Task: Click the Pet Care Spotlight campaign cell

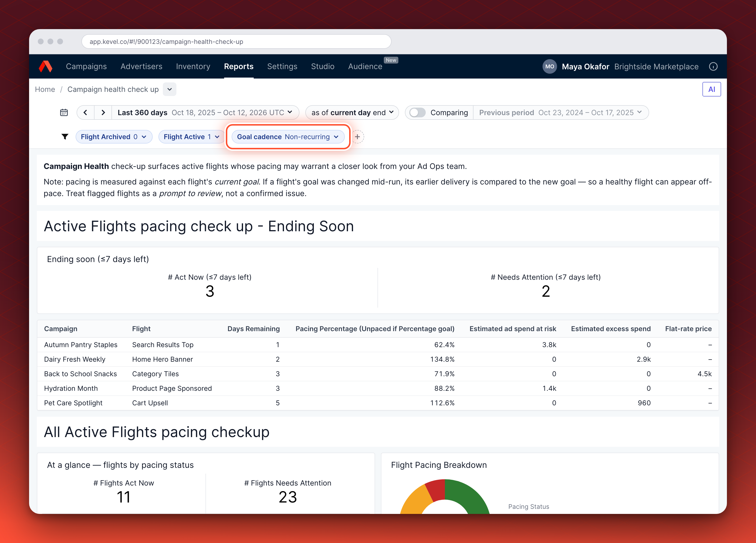Action: click(73, 403)
